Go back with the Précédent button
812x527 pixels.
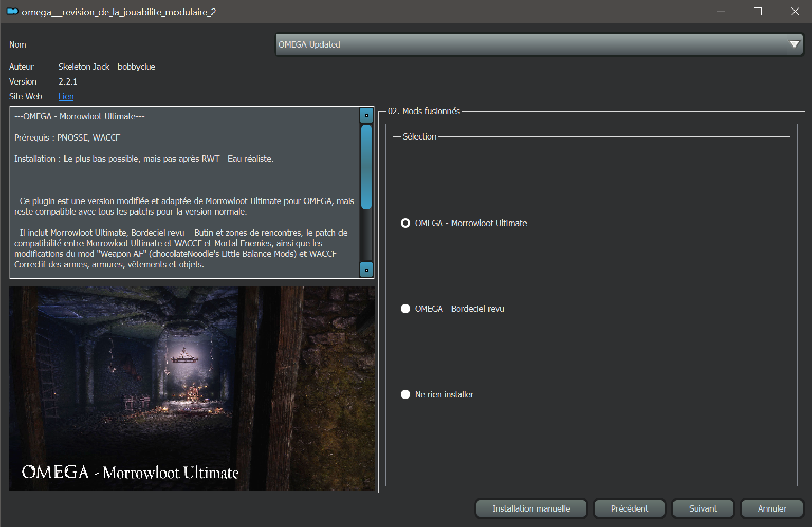coord(629,508)
